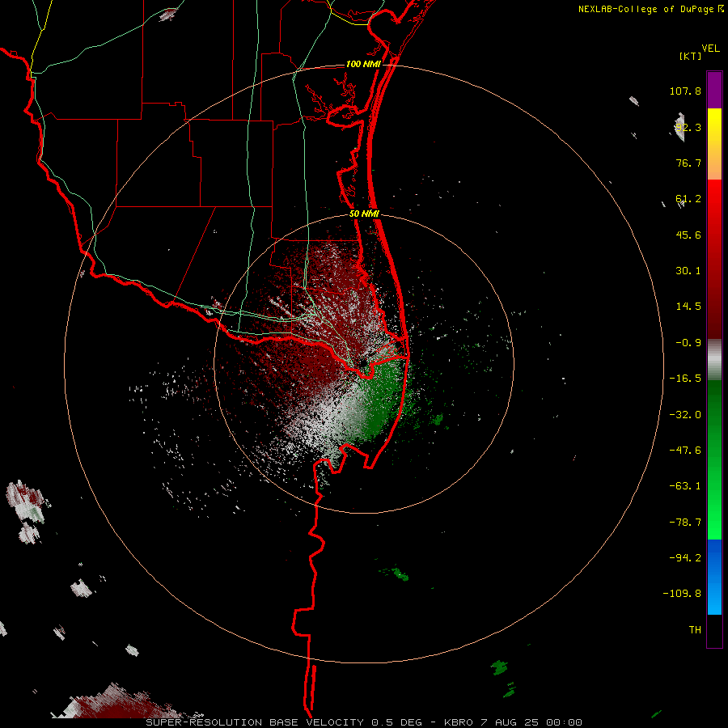728x728 pixels.
Task: Click the -47.6 velocity scale value
Action: click(x=685, y=451)
